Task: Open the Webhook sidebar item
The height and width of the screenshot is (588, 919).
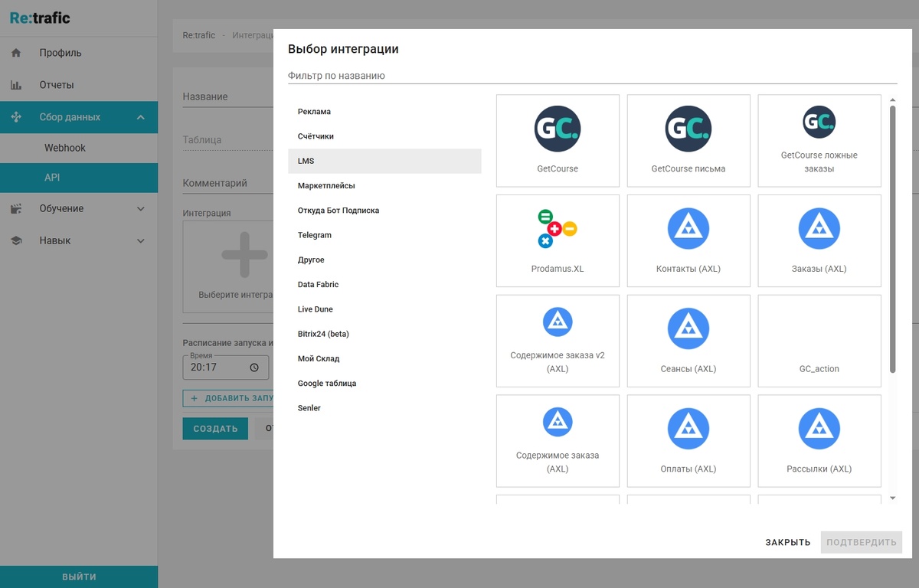Action: point(79,148)
